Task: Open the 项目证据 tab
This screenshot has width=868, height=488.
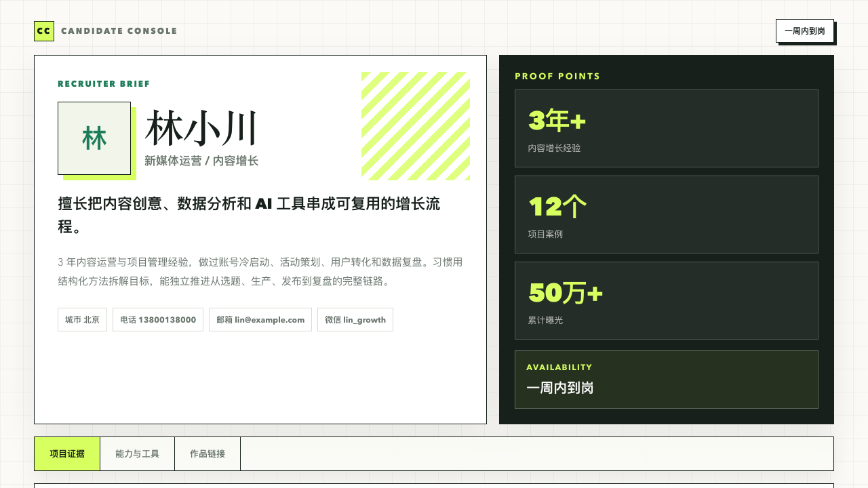Action: pos(67,454)
